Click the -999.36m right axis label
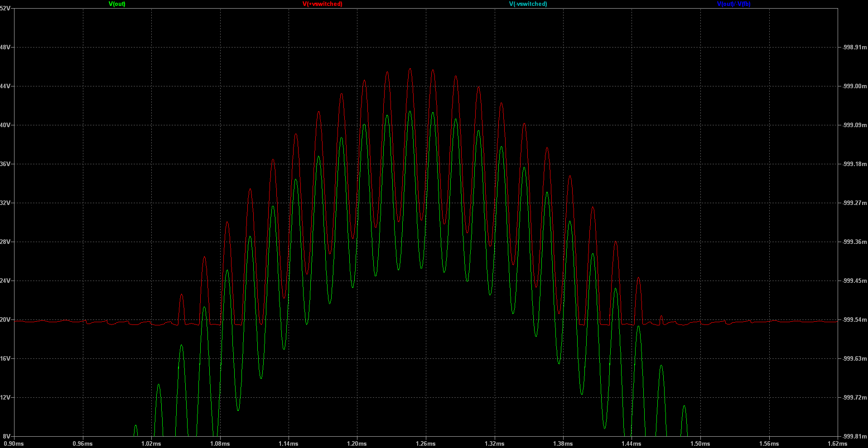Image resolution: width=868 pixels, height=448 pixels. point(854,242)
